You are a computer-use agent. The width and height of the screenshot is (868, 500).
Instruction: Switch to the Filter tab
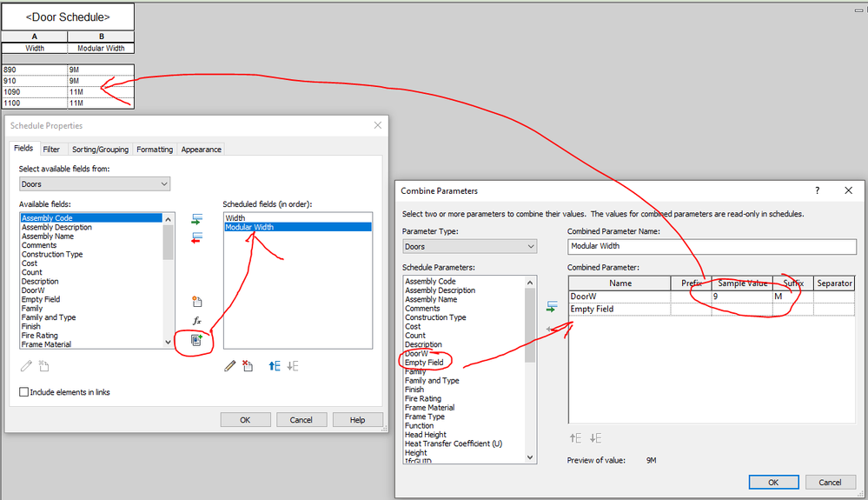point(51,150)
